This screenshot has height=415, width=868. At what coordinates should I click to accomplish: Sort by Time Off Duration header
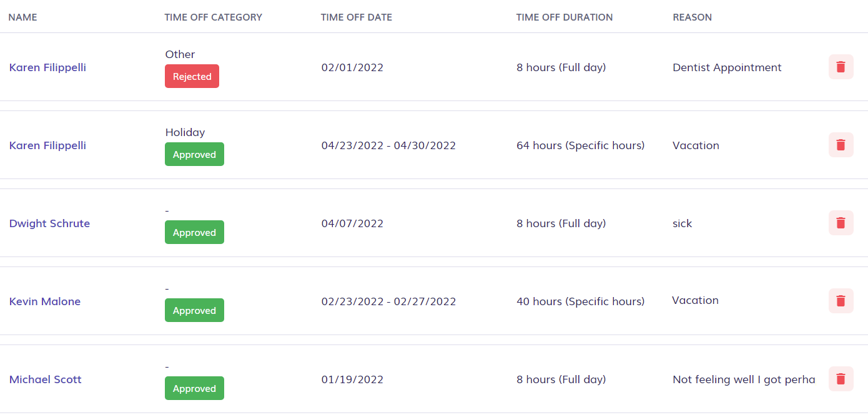pyautogui.click(x=565, y=17)
